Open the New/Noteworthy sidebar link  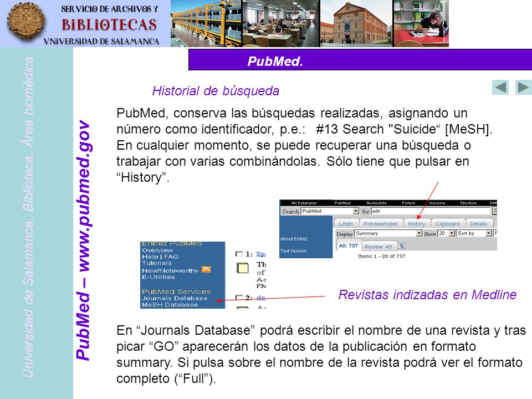[170, 270]
